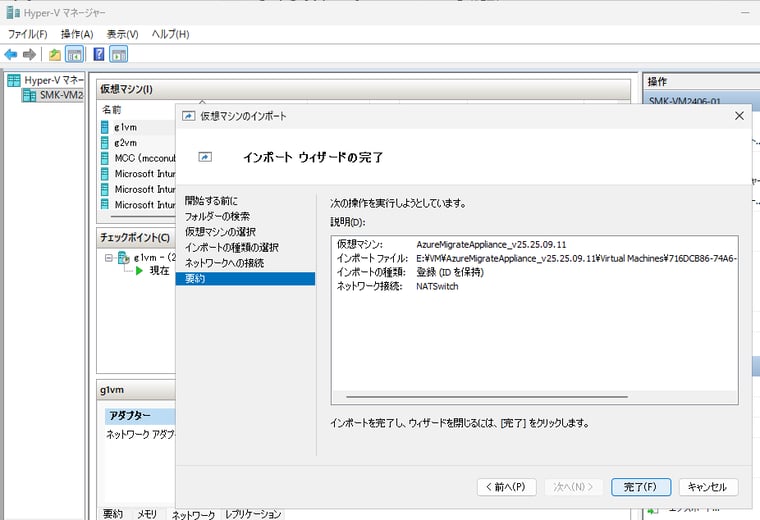Open the ヘルプ(H) menu

(170, 34)
